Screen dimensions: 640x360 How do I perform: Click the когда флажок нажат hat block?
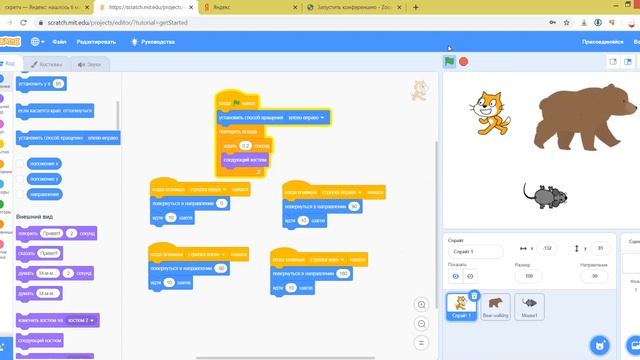(237, 102)
